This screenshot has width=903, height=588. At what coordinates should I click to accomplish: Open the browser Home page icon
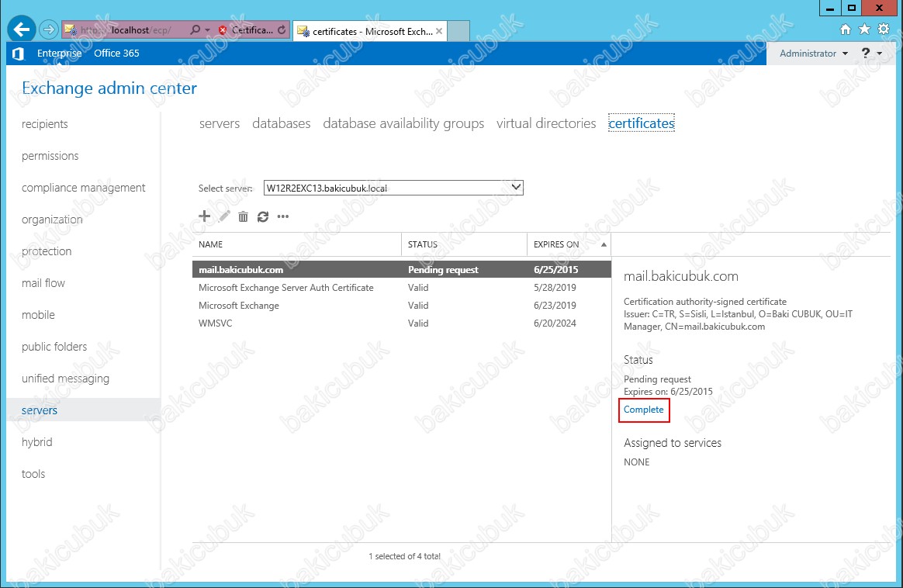tap(845, 29)
